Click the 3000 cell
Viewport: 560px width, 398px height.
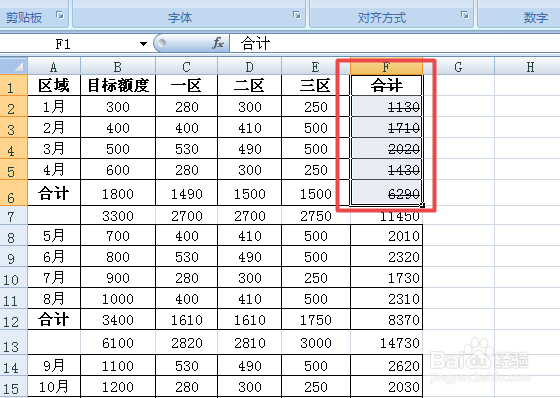(x=316, y=342)
